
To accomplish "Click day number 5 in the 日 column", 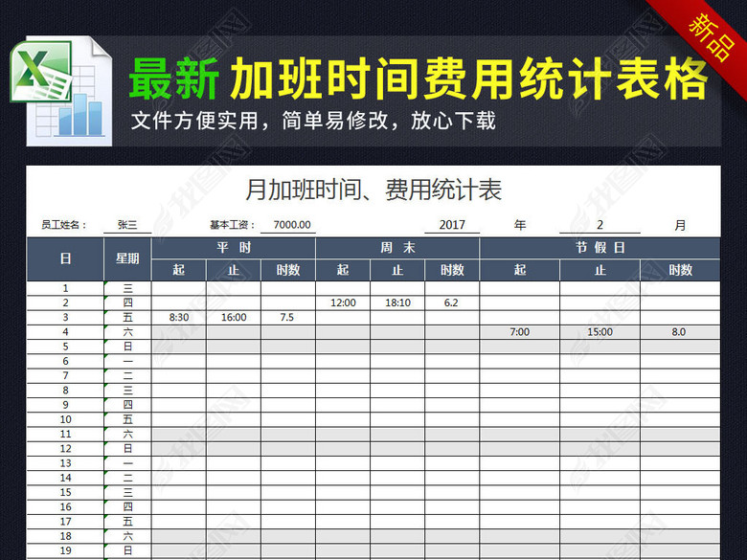I will [x=65, y=347].
